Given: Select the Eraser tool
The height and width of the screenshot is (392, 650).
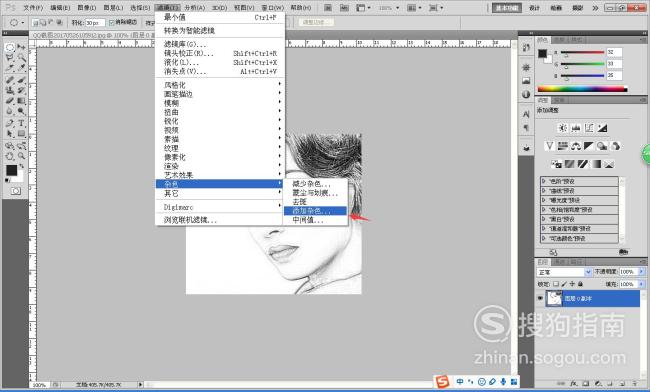Looking at the screenshot, I should [10, 101].
